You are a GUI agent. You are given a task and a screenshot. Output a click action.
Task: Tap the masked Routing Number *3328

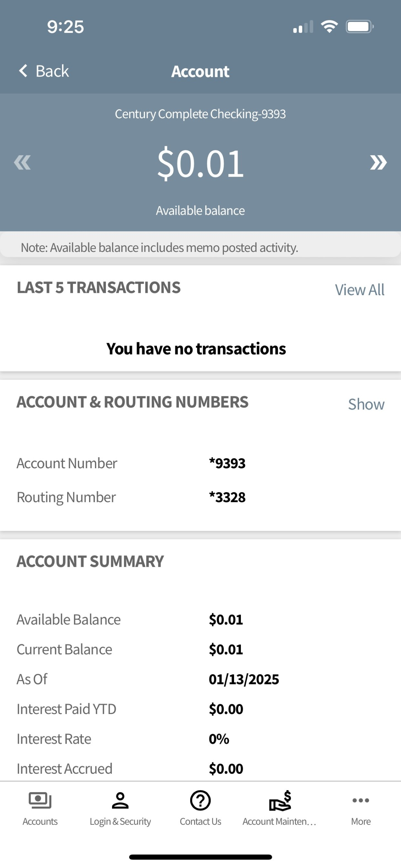[227, 497]
